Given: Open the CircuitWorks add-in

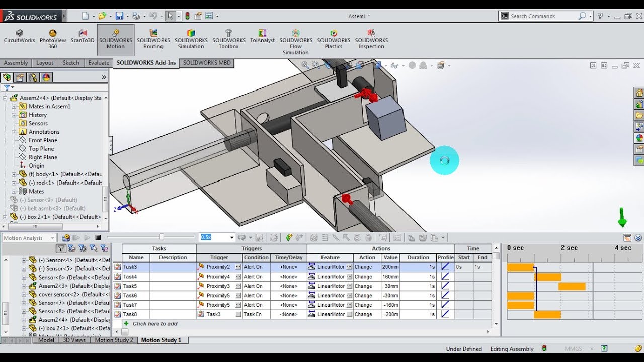Looking at the screenshot, I should [x=19, y=36].
